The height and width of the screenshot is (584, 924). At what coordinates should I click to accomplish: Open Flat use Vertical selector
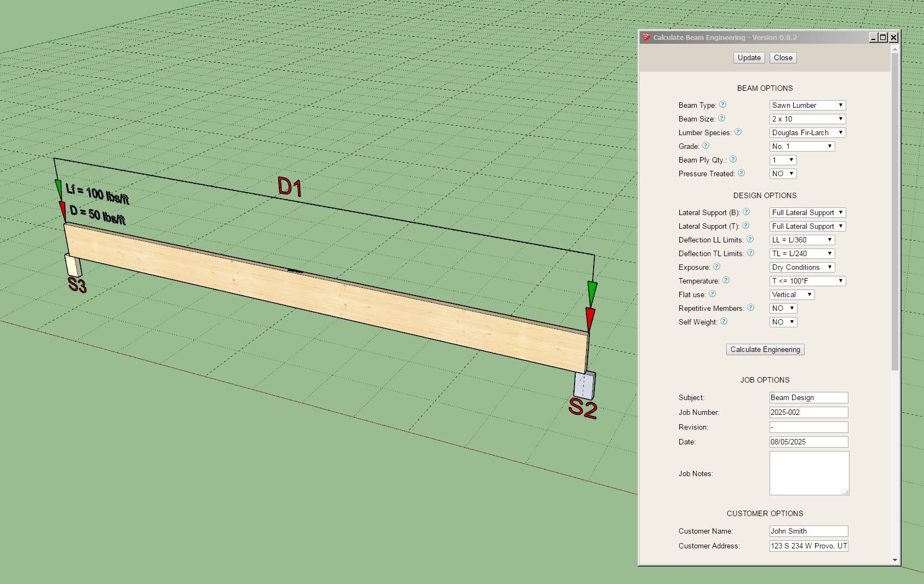pyautogui.click(x=791, y=294)
